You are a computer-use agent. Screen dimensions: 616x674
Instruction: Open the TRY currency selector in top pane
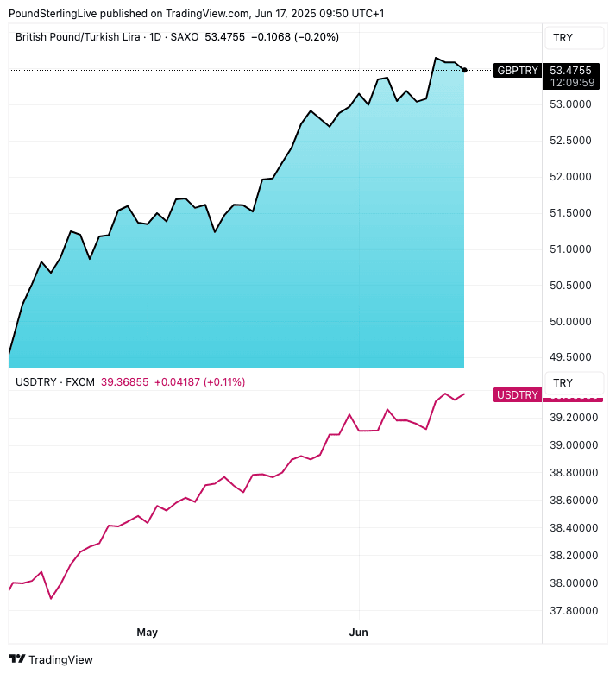pyautogui.click(x=563, y=38)
